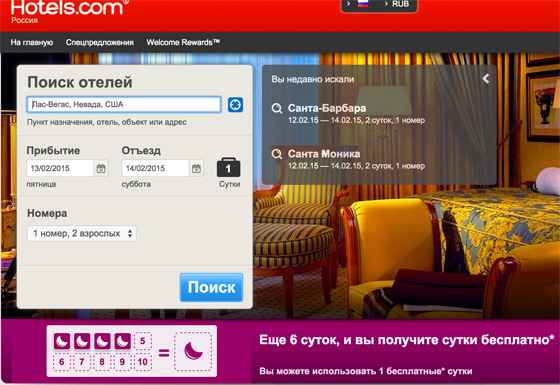Open the departure date calendar icon
Image resolution: width=560 pixels, height=385 pixels.
point(196,168)
